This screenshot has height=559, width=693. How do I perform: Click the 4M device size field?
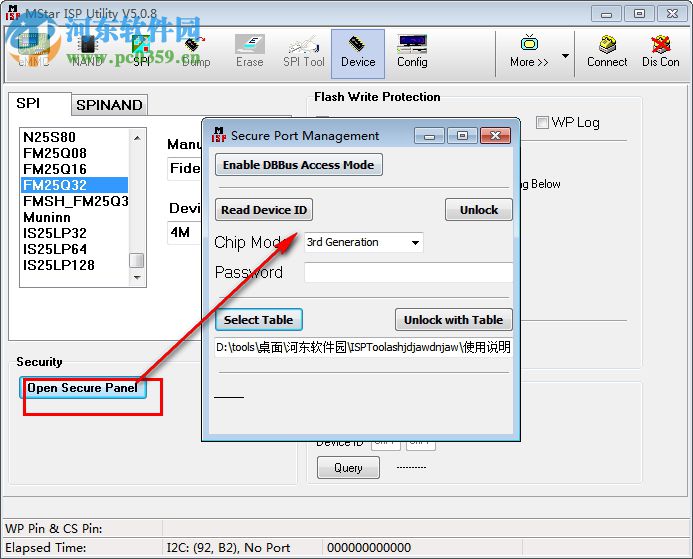[x=184, y=232]
